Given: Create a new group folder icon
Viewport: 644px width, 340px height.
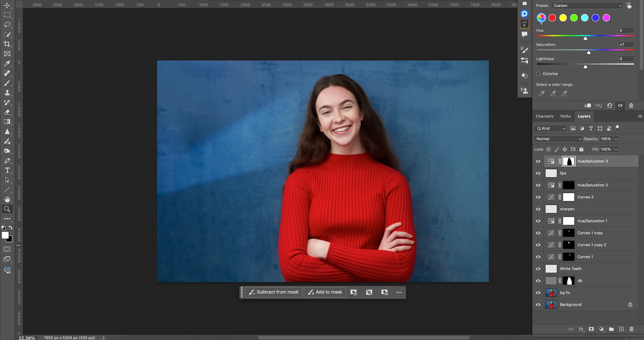Looking at the screenshot, I should point(611,329).
